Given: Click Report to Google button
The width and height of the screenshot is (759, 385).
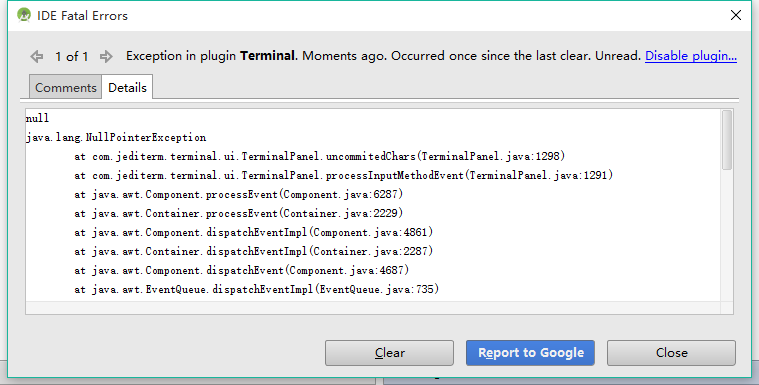Looking at the screenshot, I should tap(531, 353).
